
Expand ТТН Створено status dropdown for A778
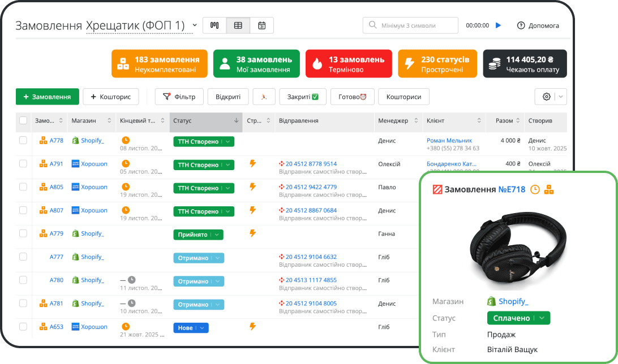[229, 141]
